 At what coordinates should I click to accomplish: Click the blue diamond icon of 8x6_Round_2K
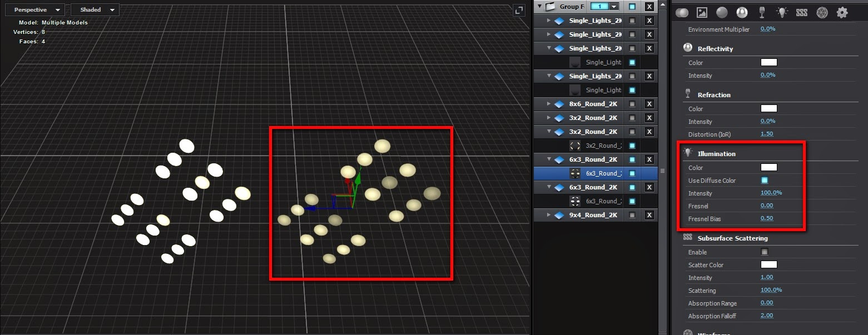click(x=559, y=104)
